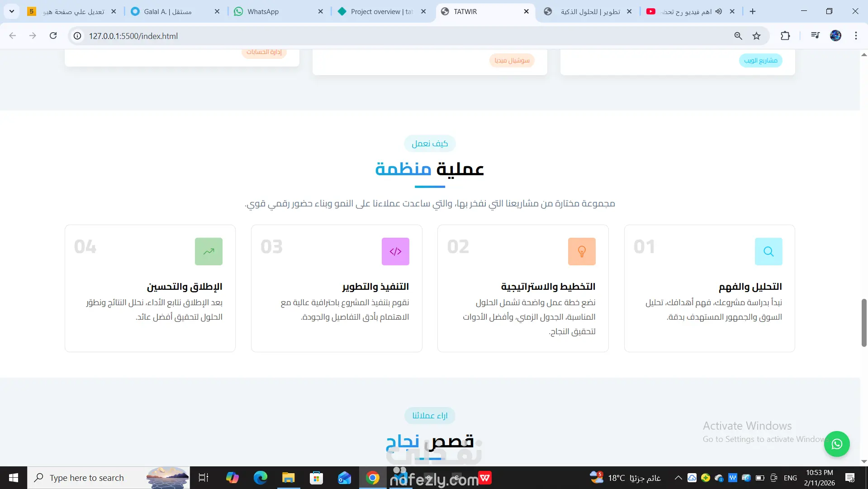Click the إدارة الحسابات tag

[x=264, y=52]
